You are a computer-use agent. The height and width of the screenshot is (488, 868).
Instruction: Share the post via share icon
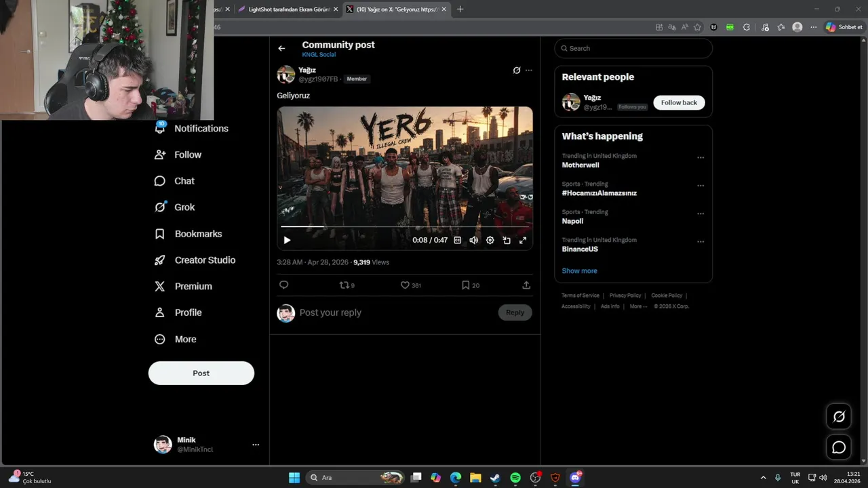pos(526,285)
